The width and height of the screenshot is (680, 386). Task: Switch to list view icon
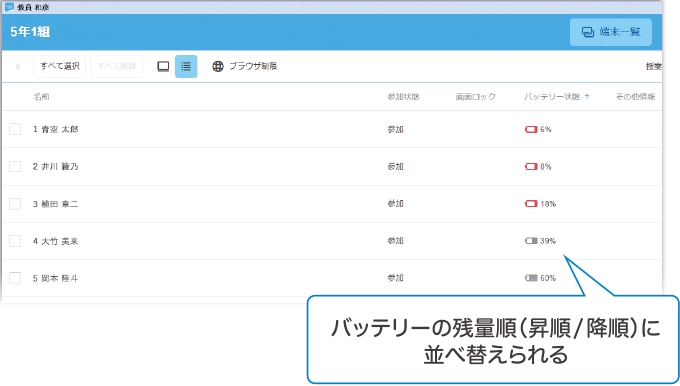[186, 66]
